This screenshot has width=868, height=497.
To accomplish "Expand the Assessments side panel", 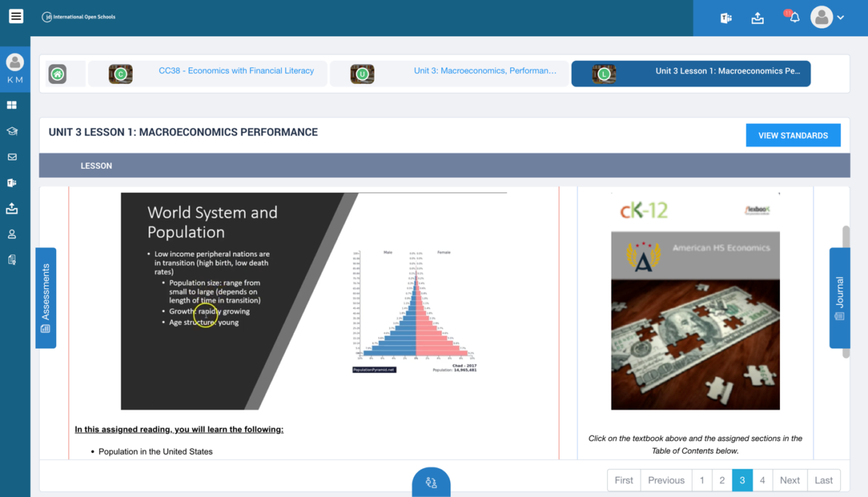I will [46, 297].
